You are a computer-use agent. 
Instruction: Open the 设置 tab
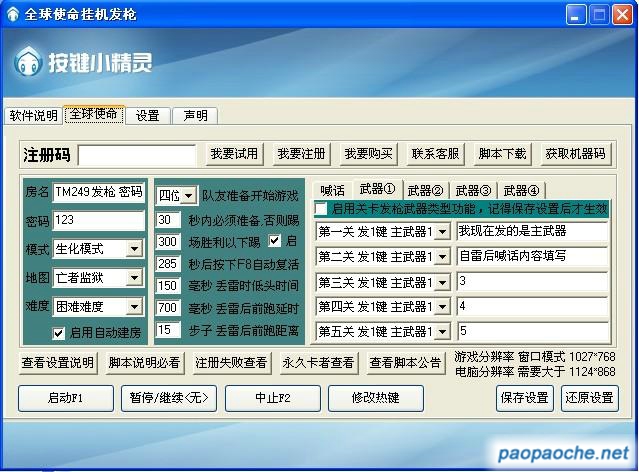pos(147,116)
